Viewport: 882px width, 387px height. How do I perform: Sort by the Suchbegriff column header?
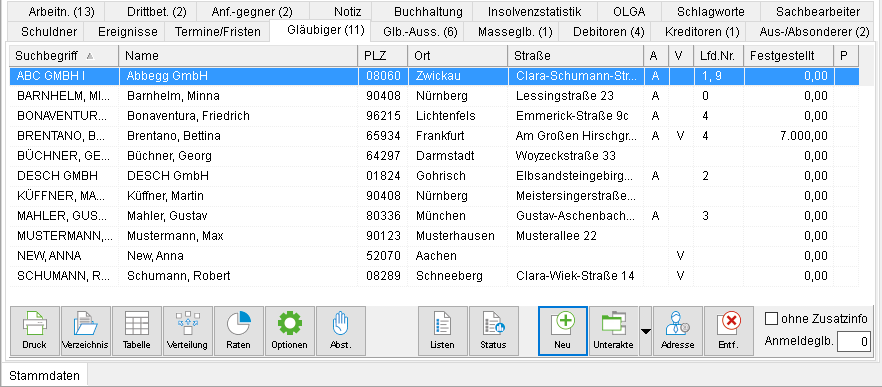click(64, 56)
